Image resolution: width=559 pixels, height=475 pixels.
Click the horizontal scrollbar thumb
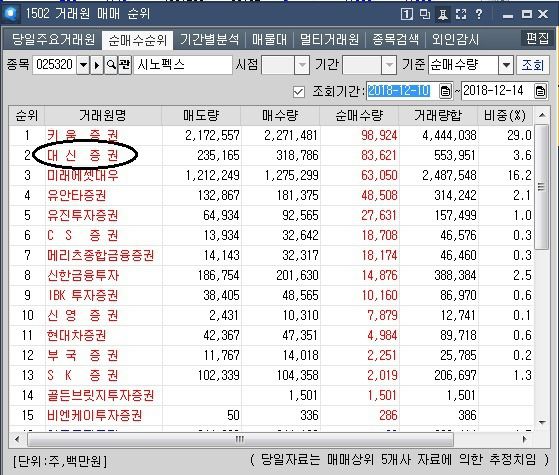[x=240, y=439]
